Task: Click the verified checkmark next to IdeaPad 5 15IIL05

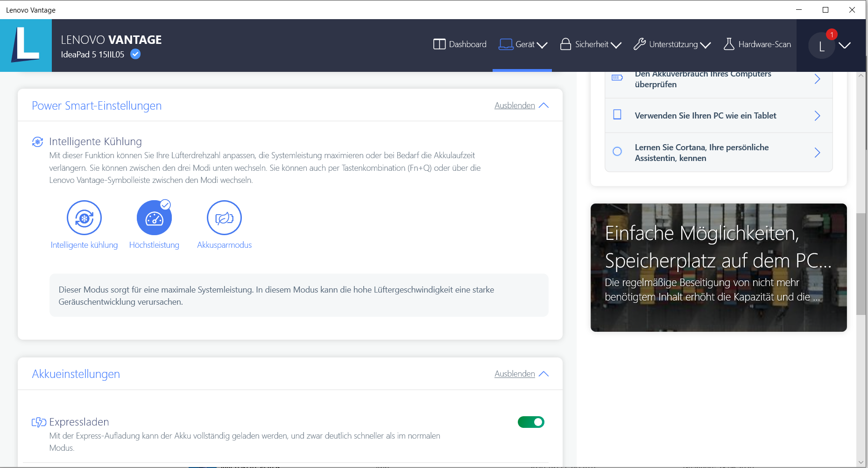Action: tap(135, 54)
